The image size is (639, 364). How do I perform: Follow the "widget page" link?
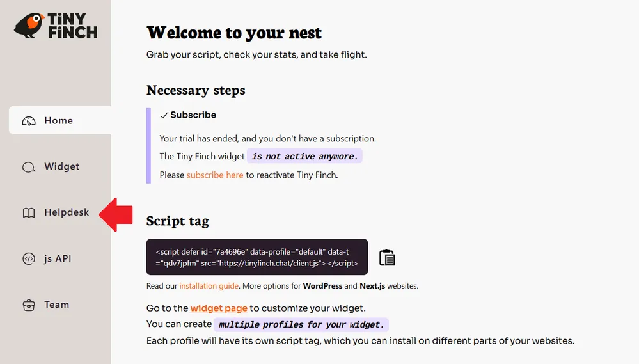pyautogui.click(x=219, y=308)
